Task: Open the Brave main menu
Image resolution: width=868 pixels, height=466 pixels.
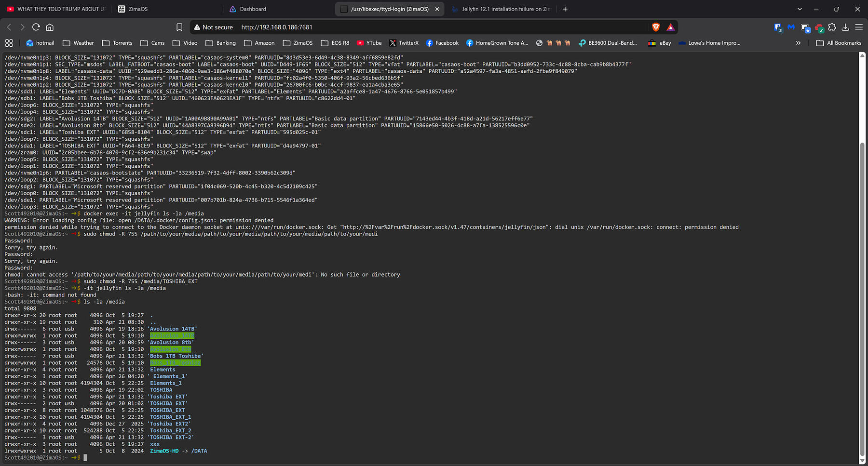Action: click(x=859, y=27)
